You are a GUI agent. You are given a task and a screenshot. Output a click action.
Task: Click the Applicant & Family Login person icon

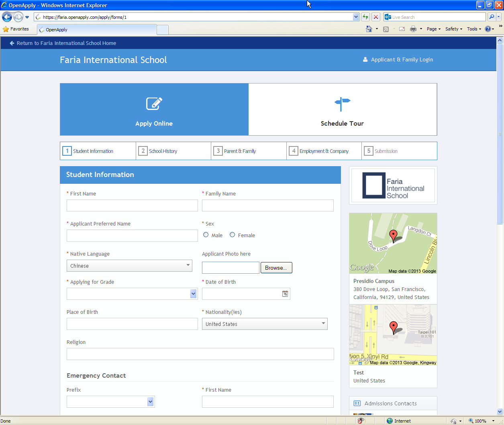(365, 59)
